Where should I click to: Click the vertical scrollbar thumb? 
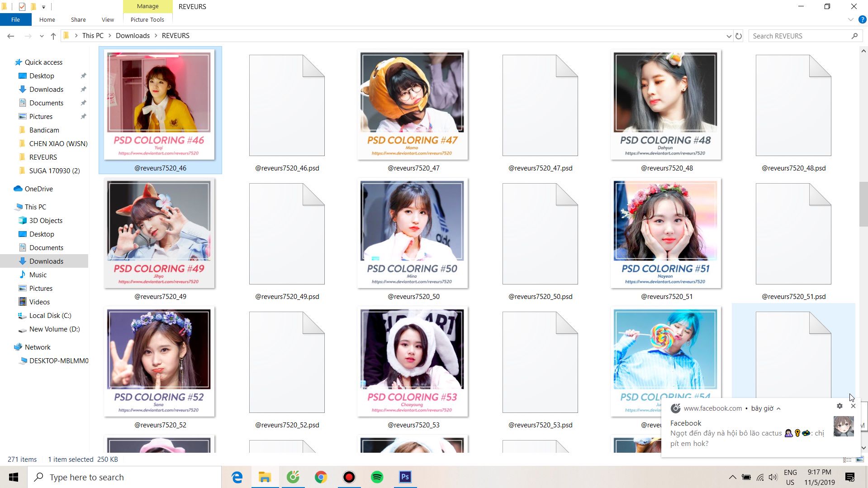(x=863, y=204)
